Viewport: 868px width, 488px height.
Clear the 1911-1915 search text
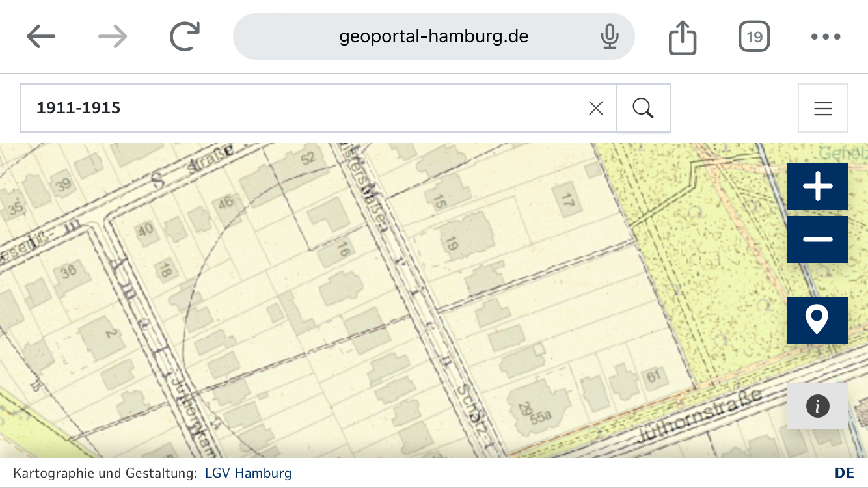(x=596, y=108)
